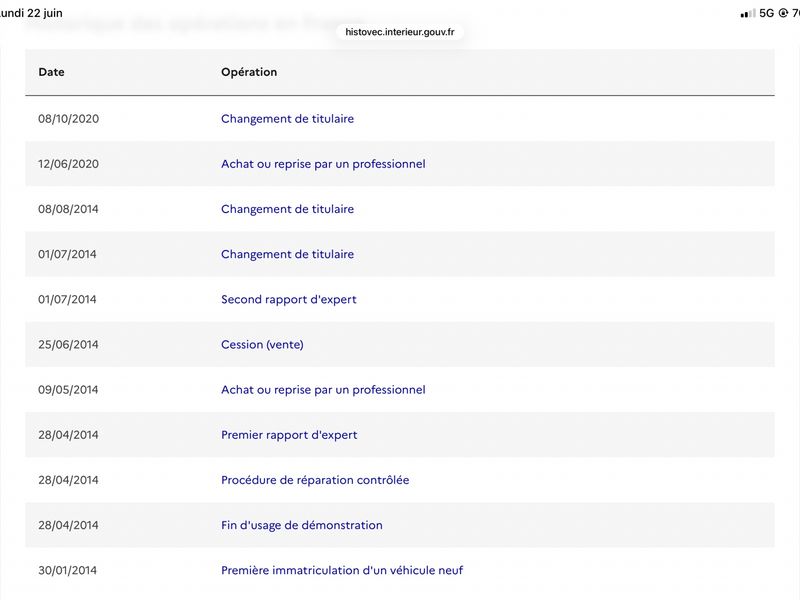Open Achat ou reprise par un professionnel 09/05/2014
The image size is (800, 600).
(x=323, y=390)
